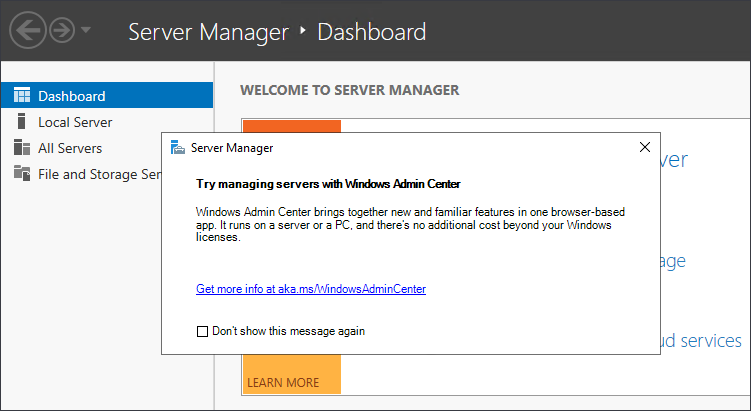Viewport: 751px width, 411px height.
Task: Click the Server Manager breadcrumb in header
Action: [208, 33]
